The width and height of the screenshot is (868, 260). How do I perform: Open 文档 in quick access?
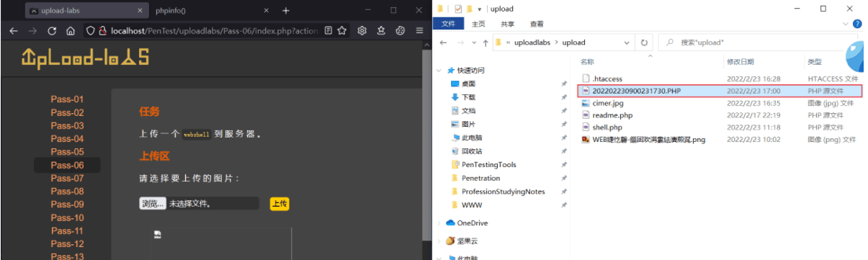coord(468,111)
